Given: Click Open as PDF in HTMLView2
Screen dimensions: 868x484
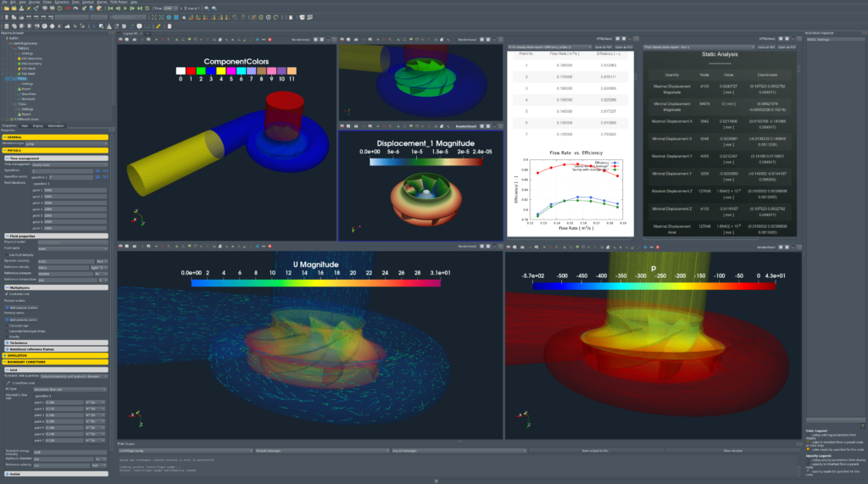Looking at the screenshot, I should 787,47.
